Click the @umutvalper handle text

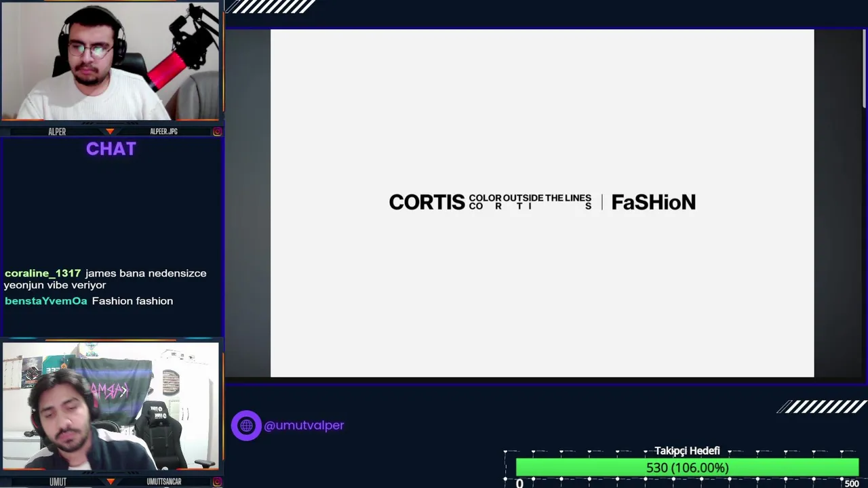coord(304,426)
